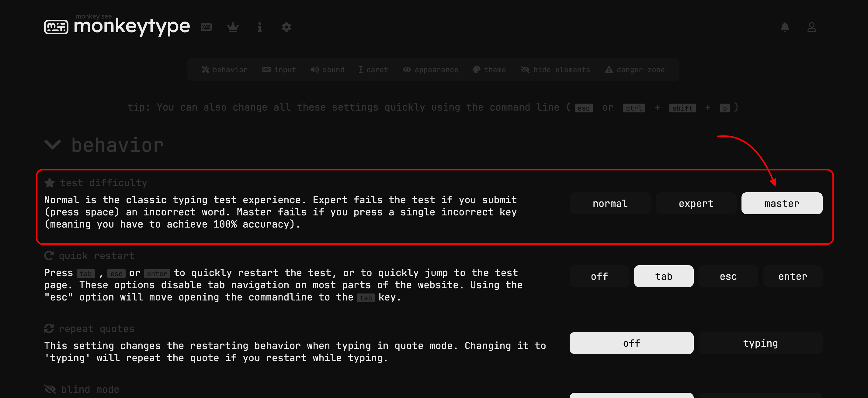
Task: Click the star icon beside test difficulty
Action: click(x=50, y=183)
